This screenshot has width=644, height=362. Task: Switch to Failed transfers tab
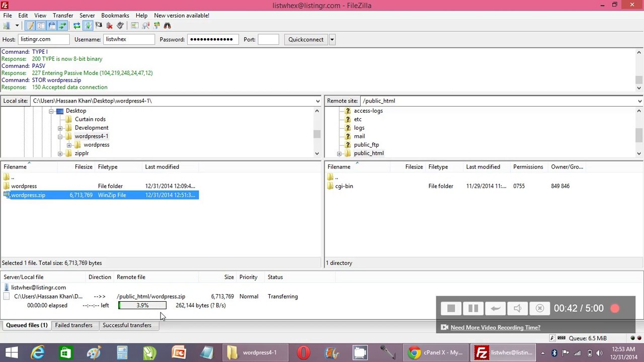73,325
